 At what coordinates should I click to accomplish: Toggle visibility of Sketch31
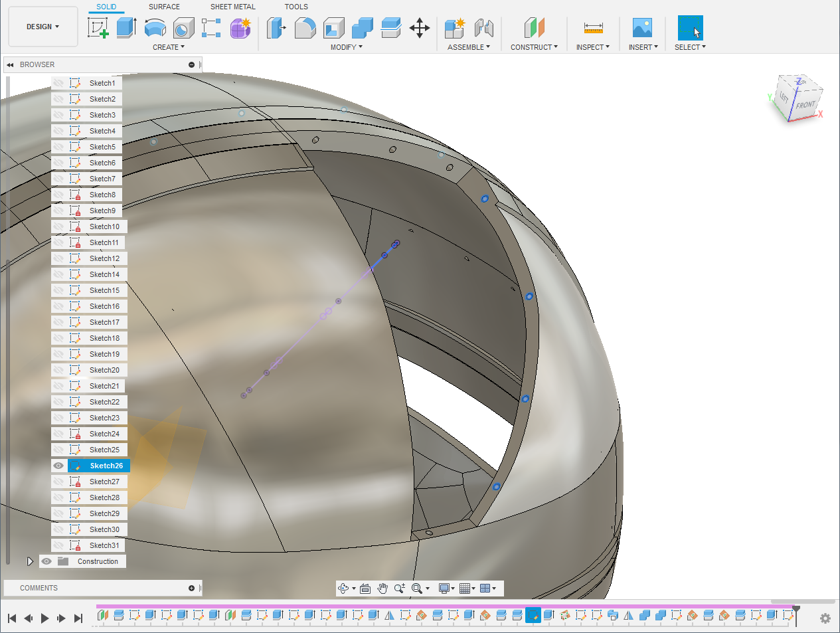point(58,545)
